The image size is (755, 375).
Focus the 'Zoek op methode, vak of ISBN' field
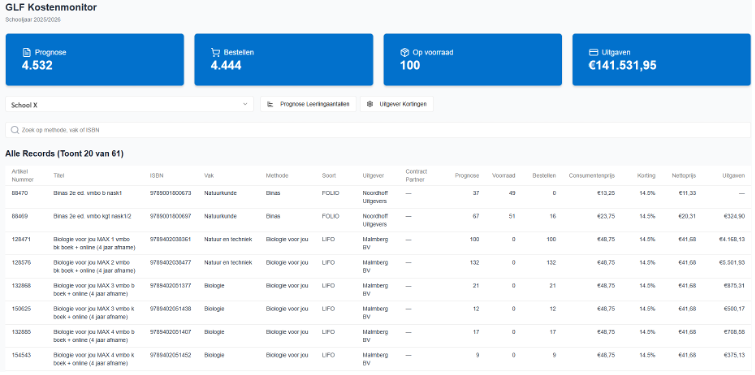tap(378, 130)
